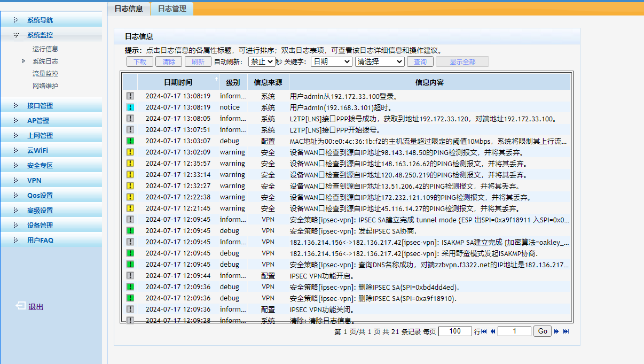This screenshot has height=364, width=644.
Task: Click info icon of L2TP PPP开始拨号 row
Action: pyautogui.click(x=130, y=130)
